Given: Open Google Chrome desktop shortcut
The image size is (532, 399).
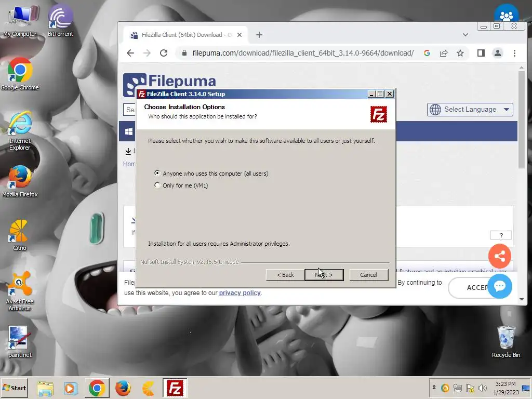Looking at the screenshot, I should coord(20,74).
